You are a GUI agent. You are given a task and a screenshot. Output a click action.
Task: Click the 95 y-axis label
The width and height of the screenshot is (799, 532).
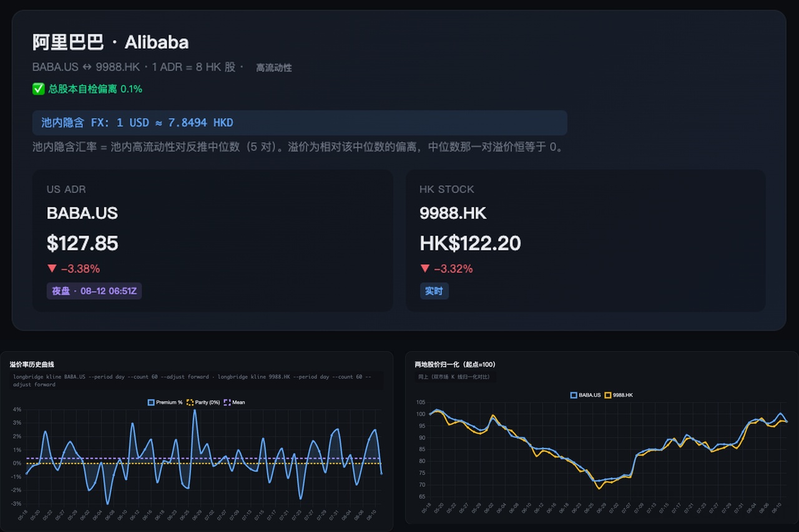[421, 426]
